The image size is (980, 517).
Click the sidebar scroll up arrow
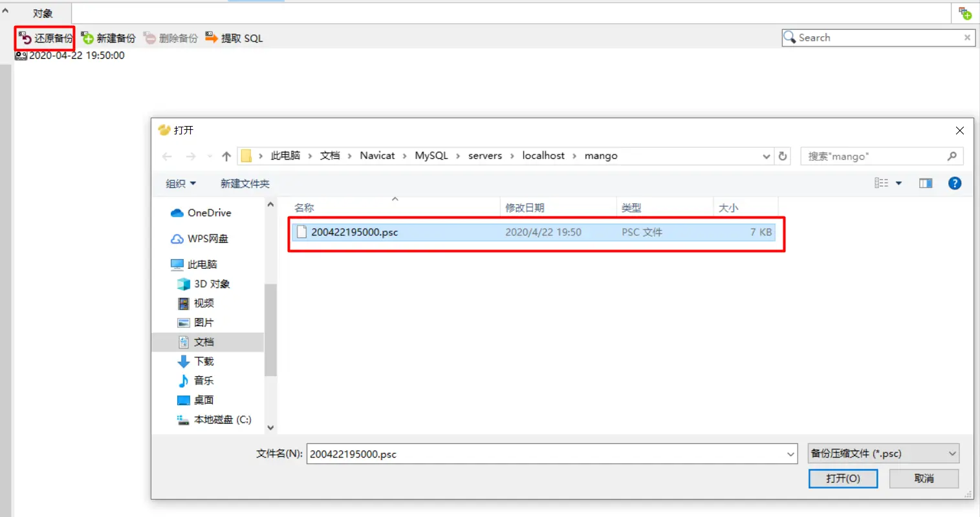click(270, 204)
